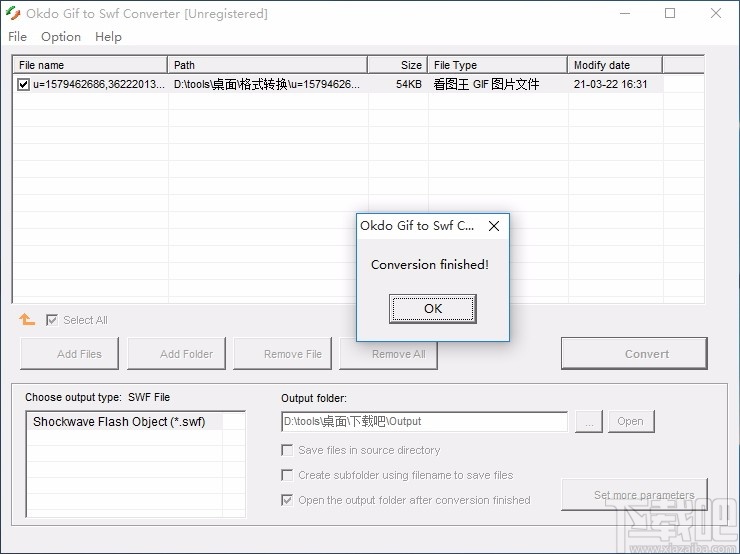Click the Set more parameters button

click(634, 495)
